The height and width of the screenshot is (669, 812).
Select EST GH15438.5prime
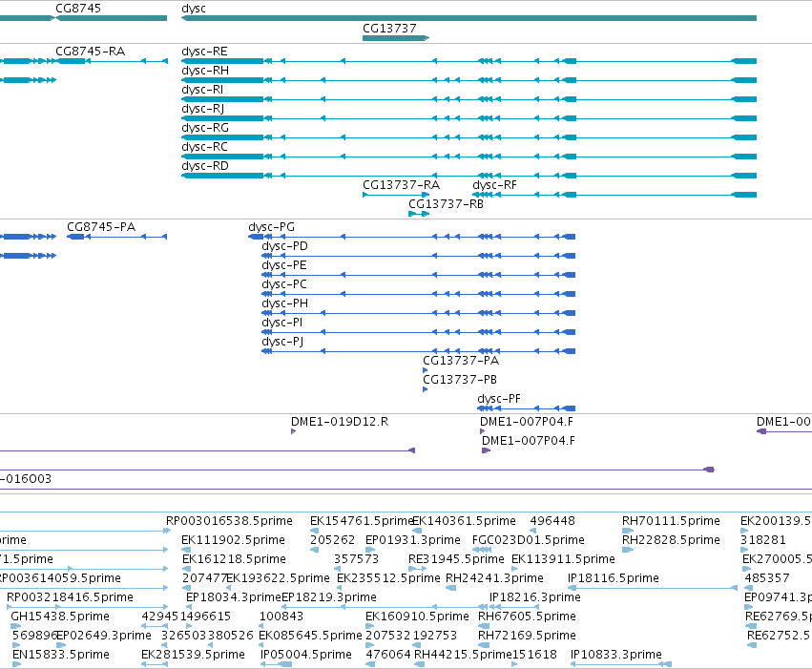pyautogui.click(x=60, y=617)
